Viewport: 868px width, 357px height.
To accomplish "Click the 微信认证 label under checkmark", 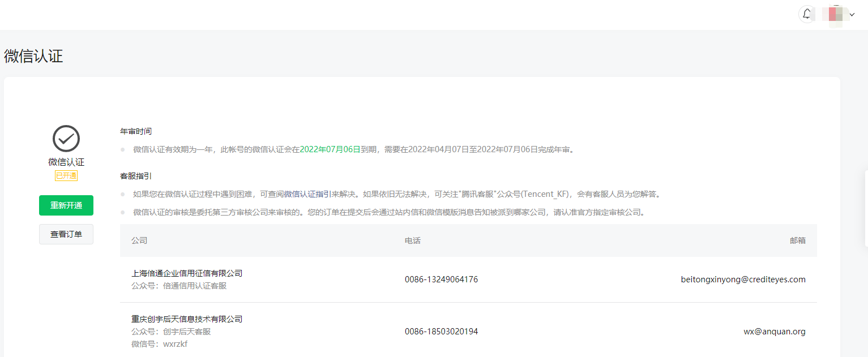I will pos(66,162).
